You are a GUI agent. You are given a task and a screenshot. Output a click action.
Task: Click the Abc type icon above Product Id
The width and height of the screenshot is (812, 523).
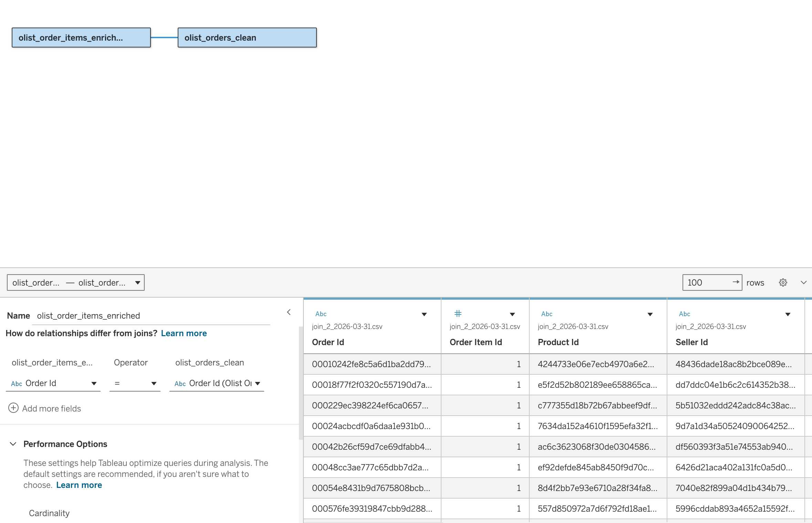[546, 314]
